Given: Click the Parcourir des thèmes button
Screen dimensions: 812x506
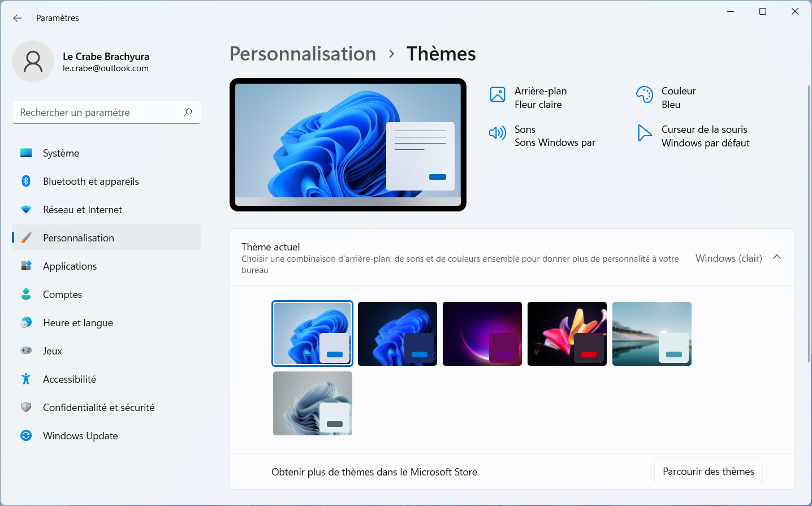Looking at the screenshot, I should (709, 472).
